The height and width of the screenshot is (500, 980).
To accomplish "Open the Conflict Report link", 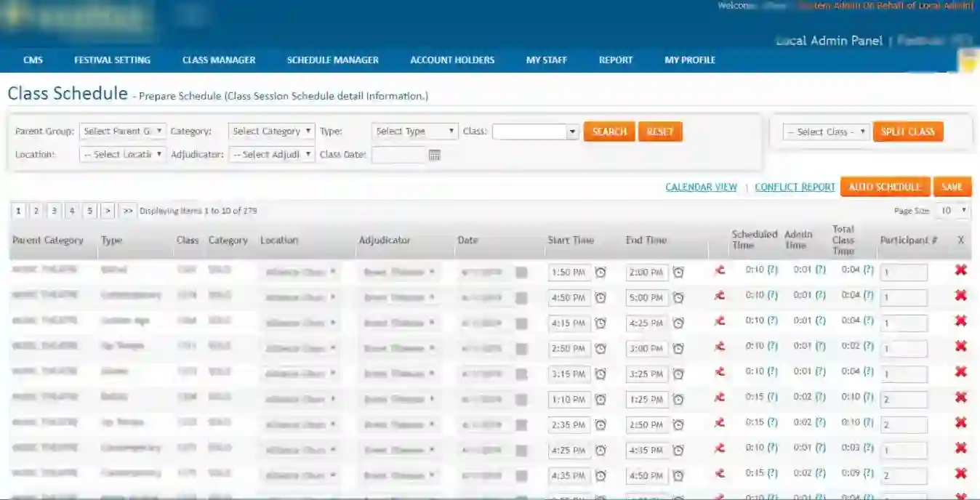I will click(x=795, y=187).
